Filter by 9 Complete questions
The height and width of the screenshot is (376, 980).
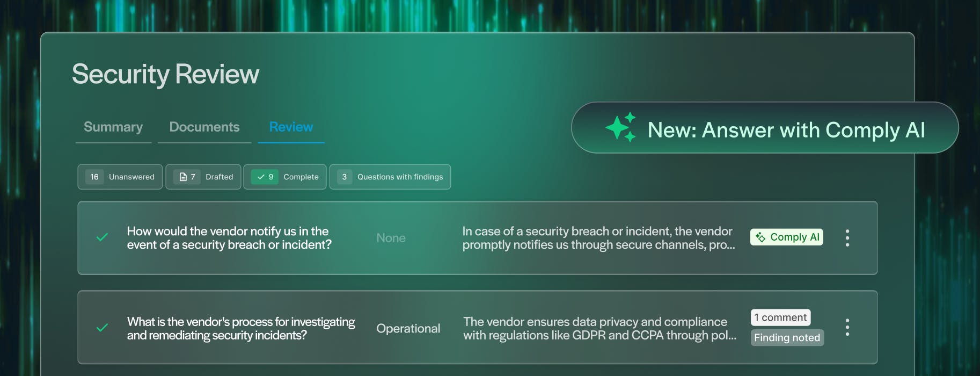click(285, 177)
